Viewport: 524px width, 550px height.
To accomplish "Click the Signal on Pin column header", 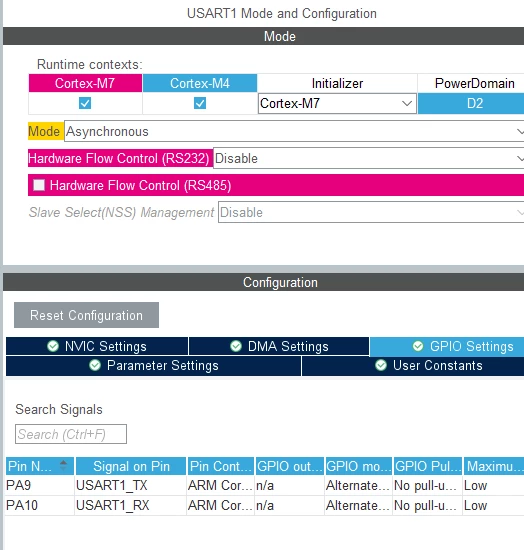I will [131, 466].
